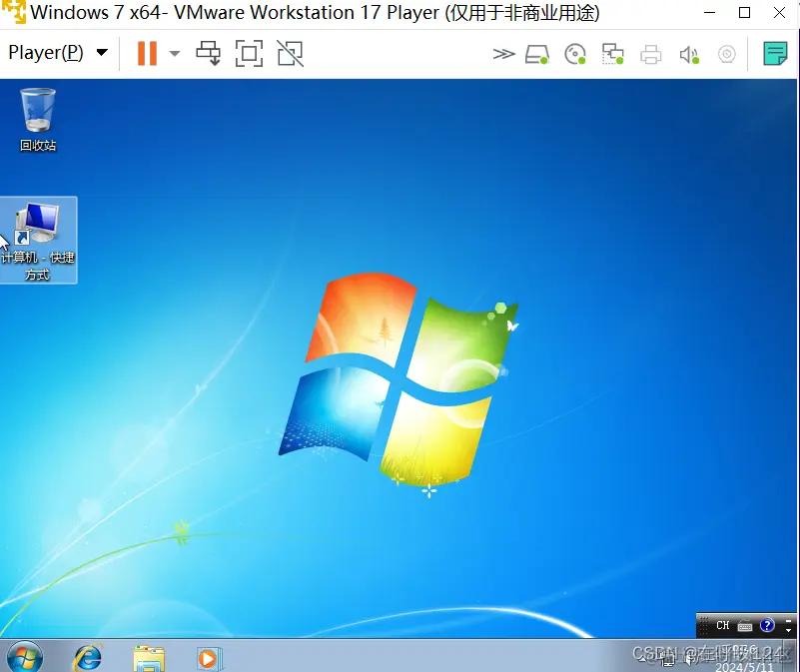Pause the virtual machine
Screen dimensions: 800x672
point(147,53)
